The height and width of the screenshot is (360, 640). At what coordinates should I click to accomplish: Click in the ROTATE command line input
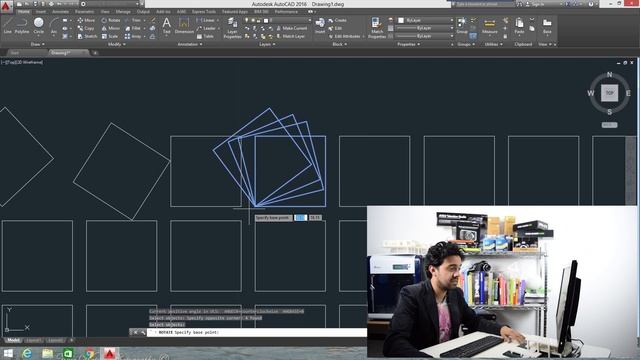[x=257, y=333]
